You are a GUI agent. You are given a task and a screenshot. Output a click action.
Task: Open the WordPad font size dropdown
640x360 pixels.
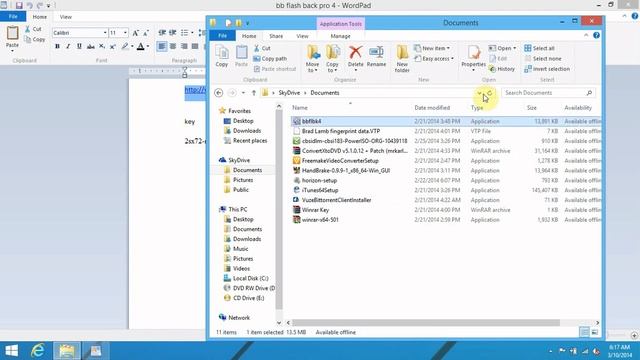(125, 33)
